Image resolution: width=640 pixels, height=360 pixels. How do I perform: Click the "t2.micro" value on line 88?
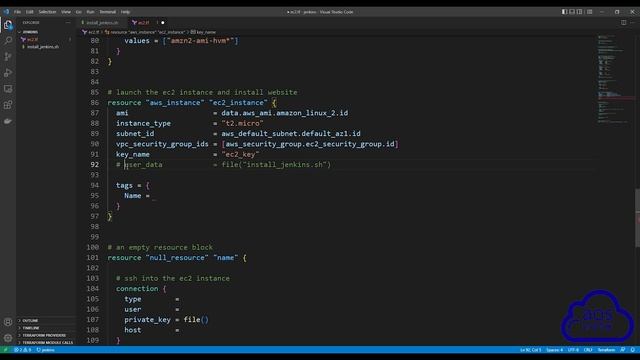242,123
